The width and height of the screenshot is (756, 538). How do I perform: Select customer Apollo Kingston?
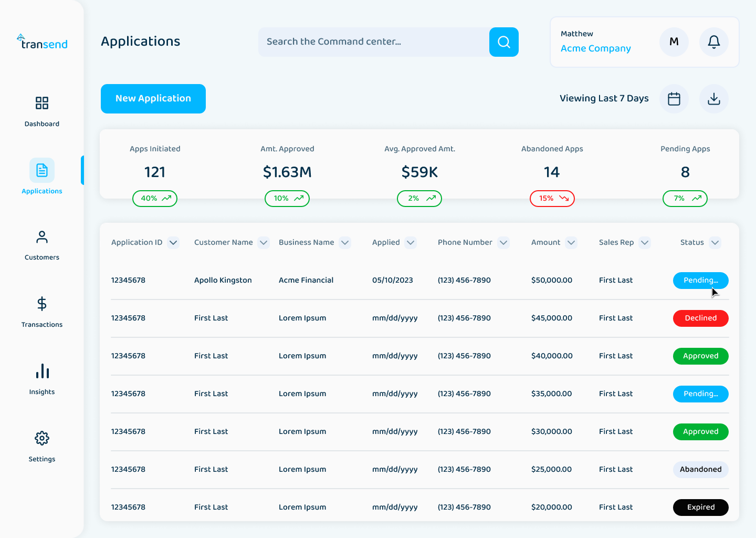[x=223, y=281]
